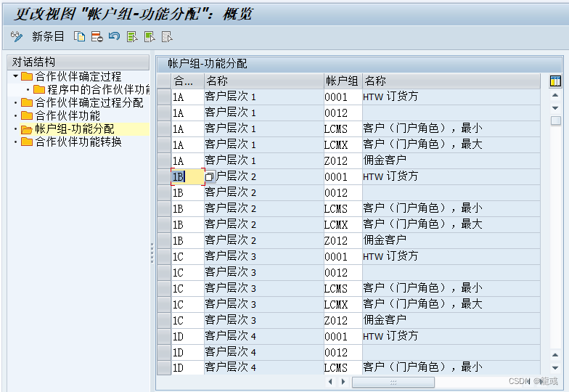Click the folder icon of 合作伙伴确定过程
Screen dimensions: 569x392
[x=27, y=76]
